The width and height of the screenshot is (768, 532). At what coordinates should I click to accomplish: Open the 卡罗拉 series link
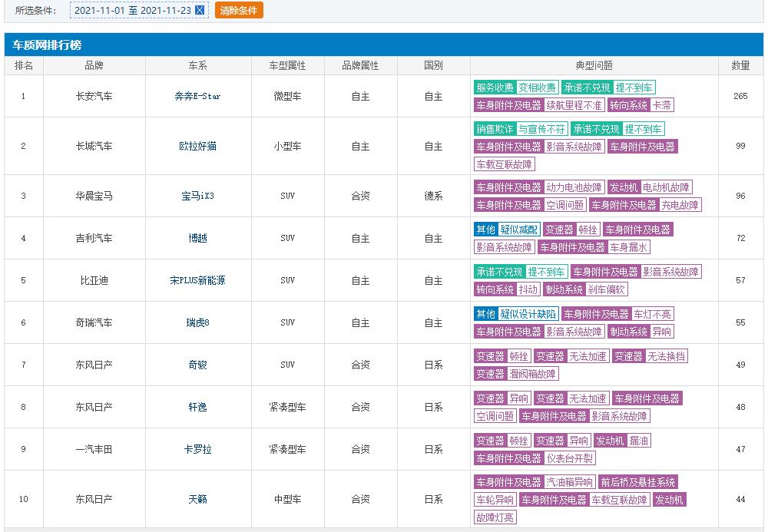pos(197,450)
